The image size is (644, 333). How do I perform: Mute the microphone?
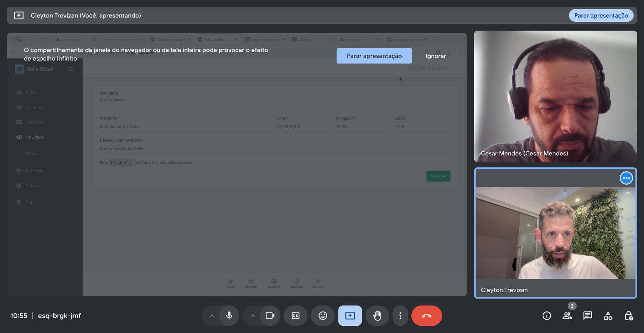click(x=229, y=316)
